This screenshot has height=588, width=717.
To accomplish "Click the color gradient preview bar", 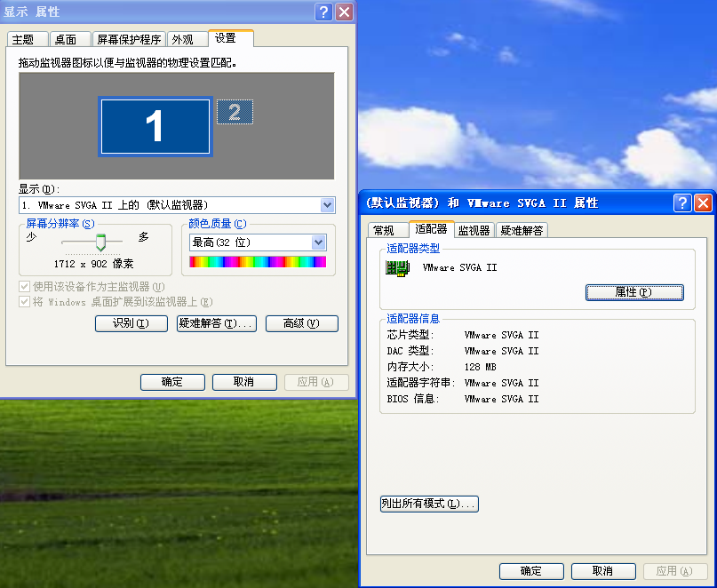I will click(x=258, y=262).
